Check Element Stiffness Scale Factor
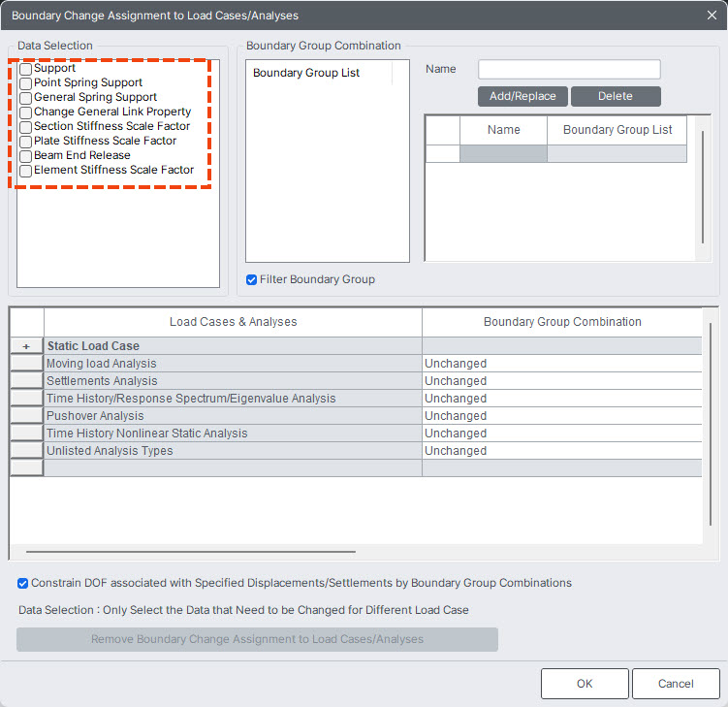Screen dimensions: 728x707 (x=26, y=171)
